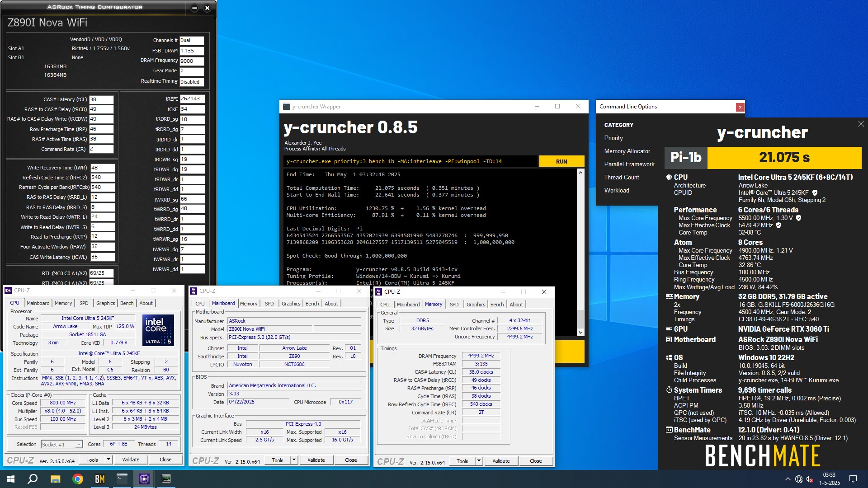Open CPU tab in right CPU-Z window

(385, 305)
